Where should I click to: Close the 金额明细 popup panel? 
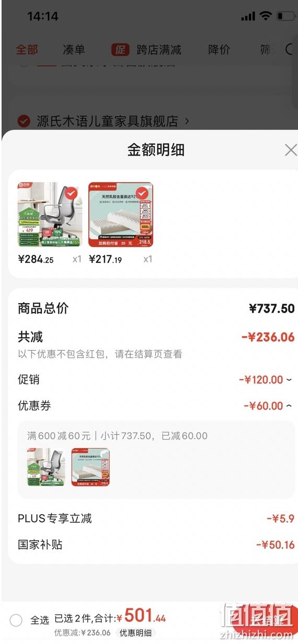click(291, 150)
